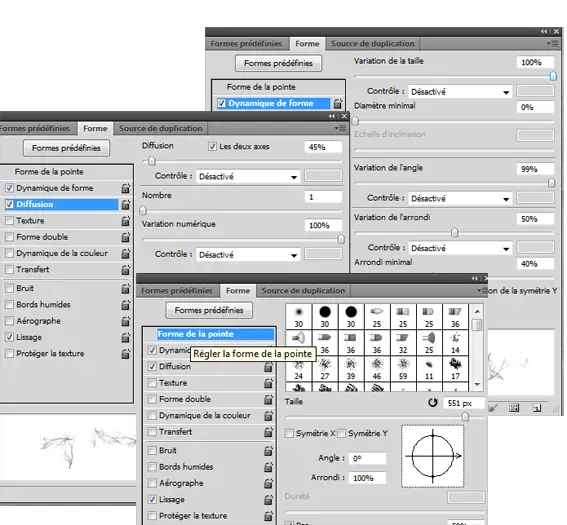Viewport: 567px width, 525px height.
Task: Click the reset brush size icon beside Taille
Action: (432, 402)
